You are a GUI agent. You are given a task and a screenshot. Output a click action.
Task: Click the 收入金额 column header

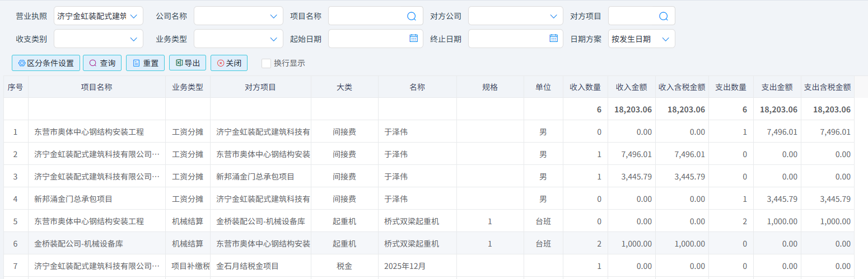(x=631, y=87)
